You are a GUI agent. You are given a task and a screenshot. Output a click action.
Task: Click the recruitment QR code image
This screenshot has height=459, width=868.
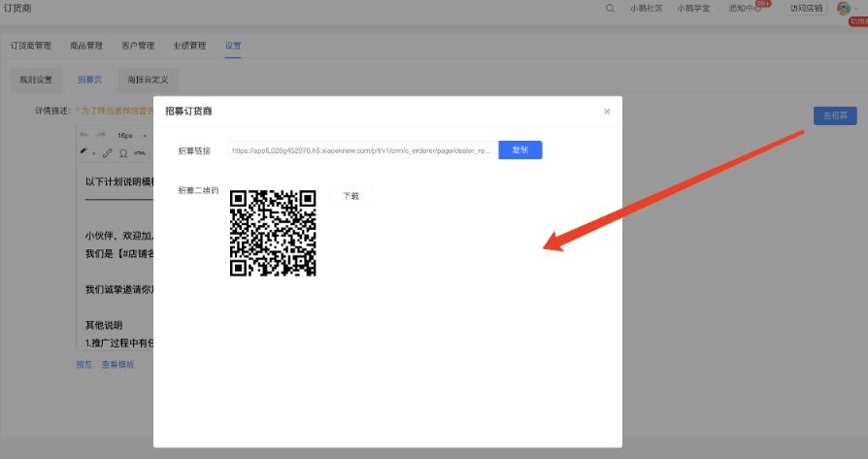273,233
